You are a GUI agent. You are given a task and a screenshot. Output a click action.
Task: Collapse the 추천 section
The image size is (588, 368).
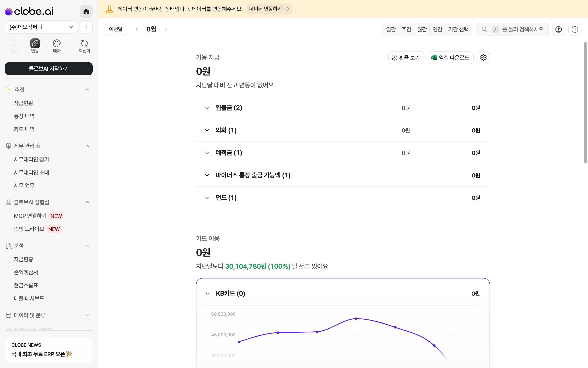[x=87, y=90]
